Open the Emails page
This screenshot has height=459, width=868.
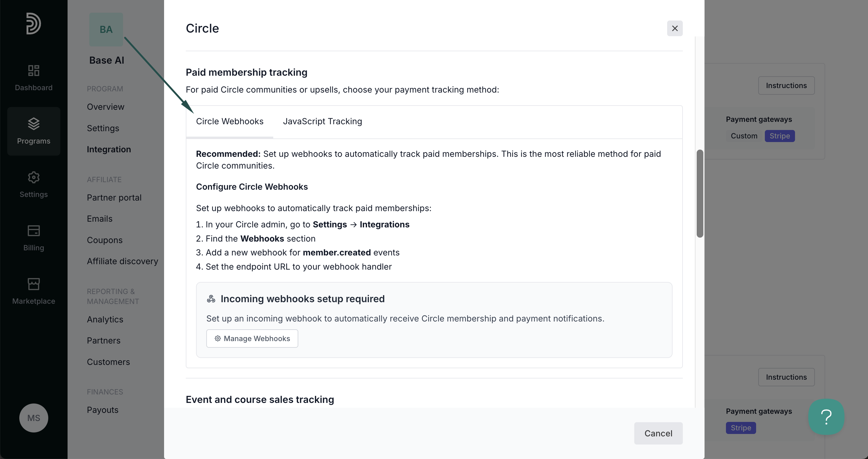[x=100, y=219]
